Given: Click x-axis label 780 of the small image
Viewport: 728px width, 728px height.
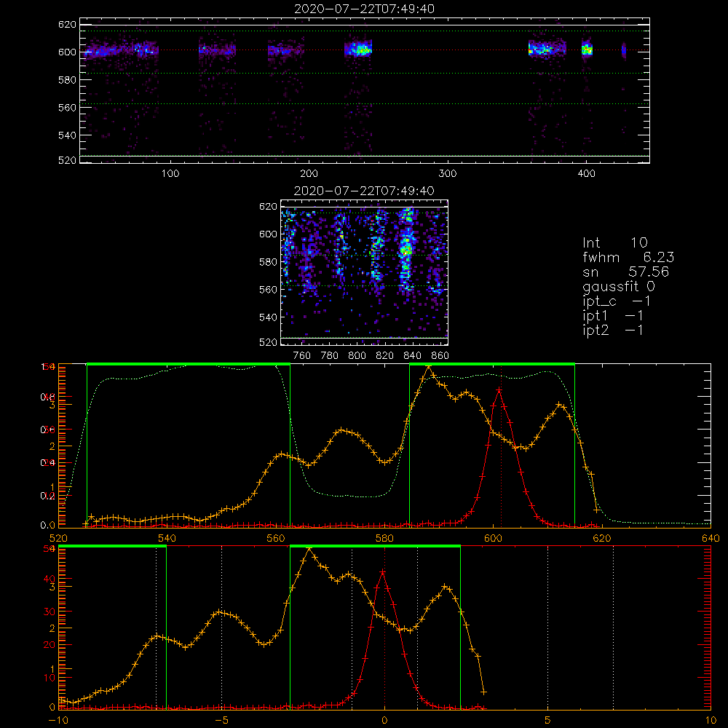Looking at the screenshot, I should pyautogui.click(x=330, y=356).
